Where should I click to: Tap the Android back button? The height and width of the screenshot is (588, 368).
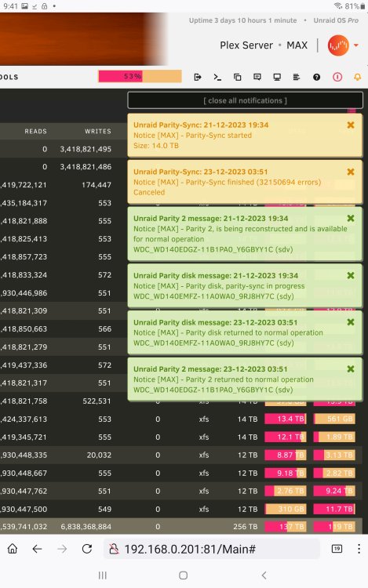264,575
